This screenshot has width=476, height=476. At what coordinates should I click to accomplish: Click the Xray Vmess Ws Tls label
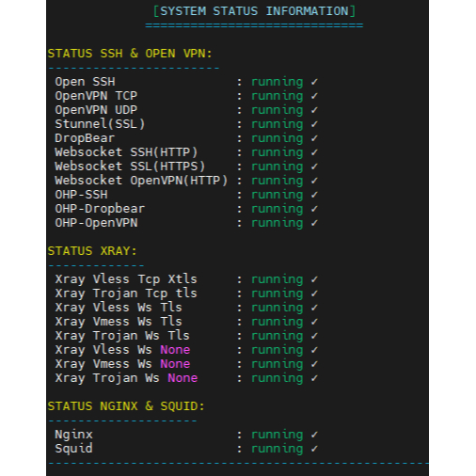(119, 322)
